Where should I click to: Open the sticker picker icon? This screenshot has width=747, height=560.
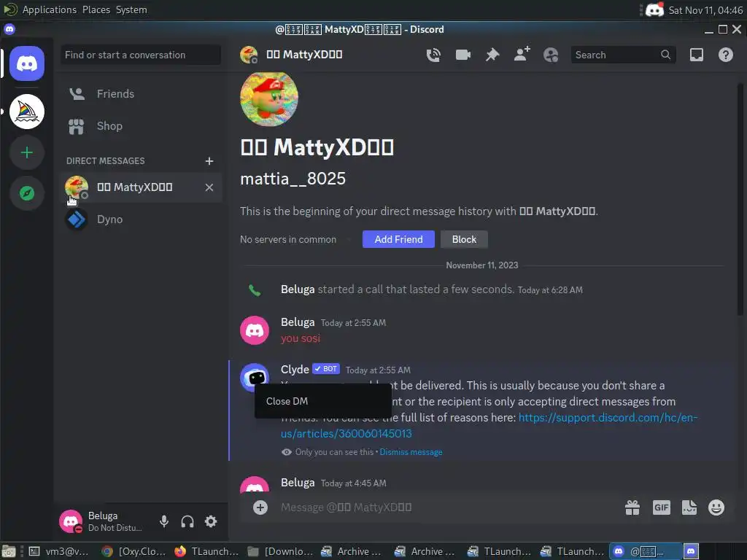click(x=689, y=507)
